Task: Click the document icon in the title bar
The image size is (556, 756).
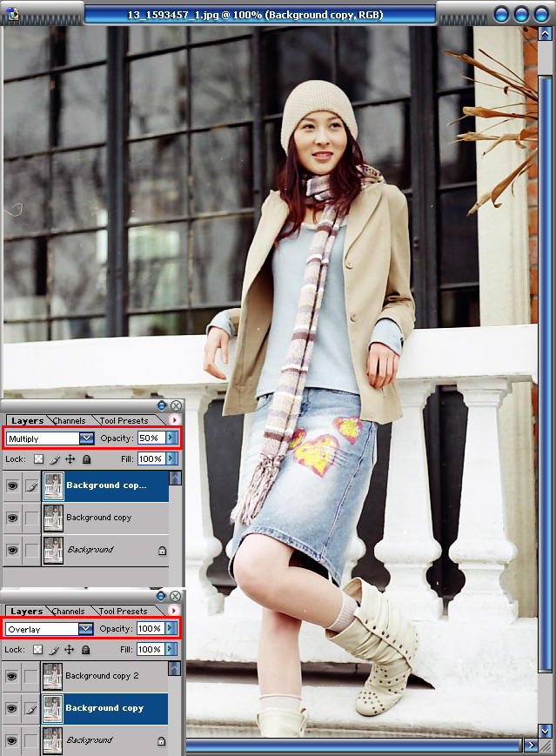Action: tap(11, 14)
